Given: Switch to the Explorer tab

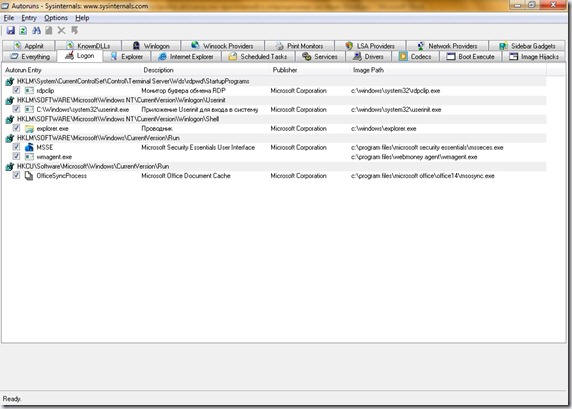Looking at the screenshot, I should (x=127, y=57).
